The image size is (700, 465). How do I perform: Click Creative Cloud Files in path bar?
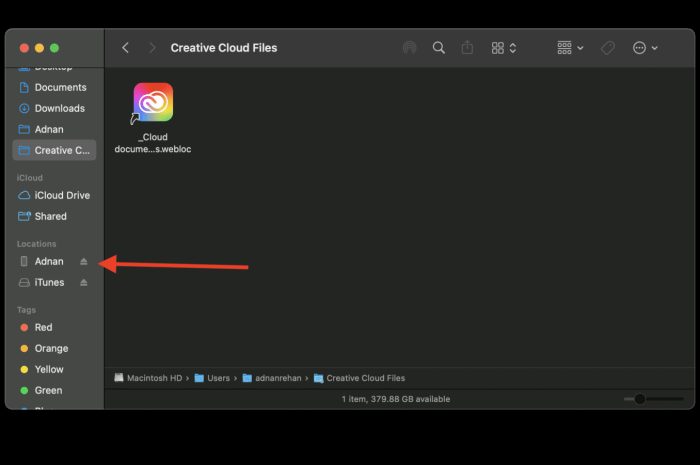click(x=359, y=378)
